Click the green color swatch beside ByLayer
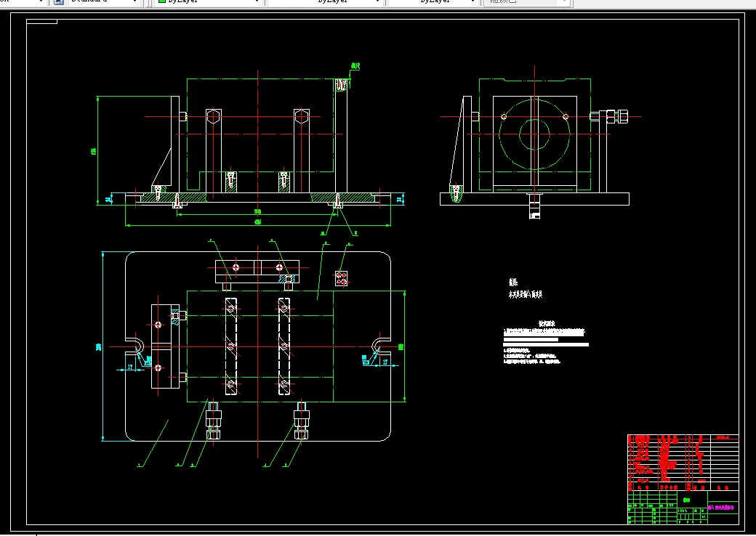 click(x=162, y=2)
